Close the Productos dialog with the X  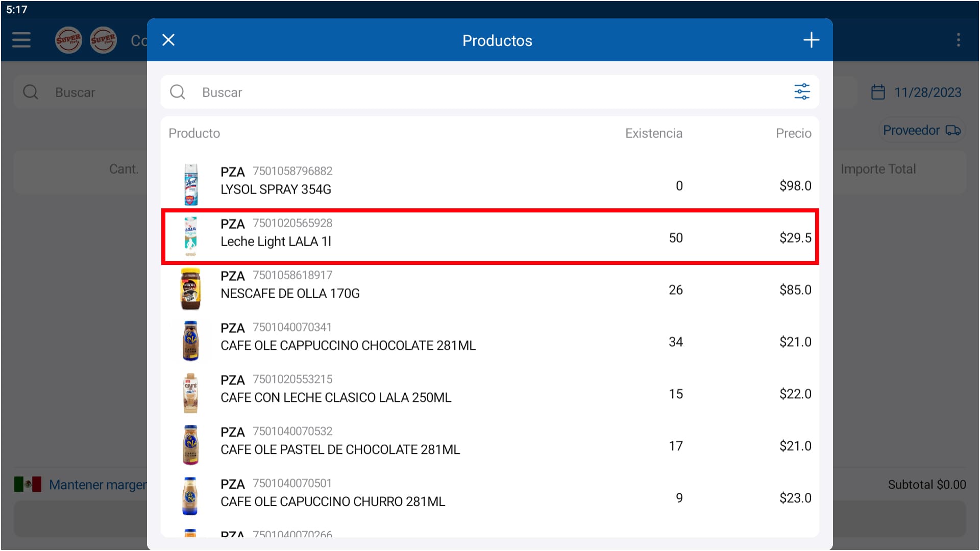pos(168,40)
